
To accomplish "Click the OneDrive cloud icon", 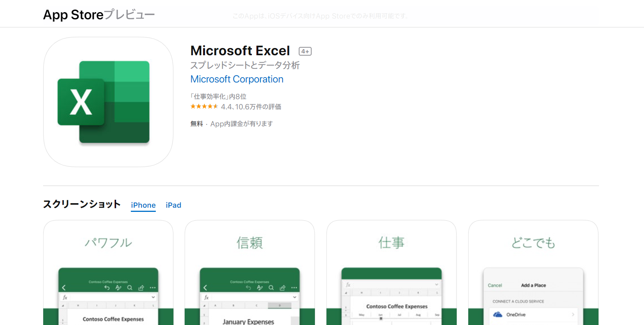I will [498, 314].
